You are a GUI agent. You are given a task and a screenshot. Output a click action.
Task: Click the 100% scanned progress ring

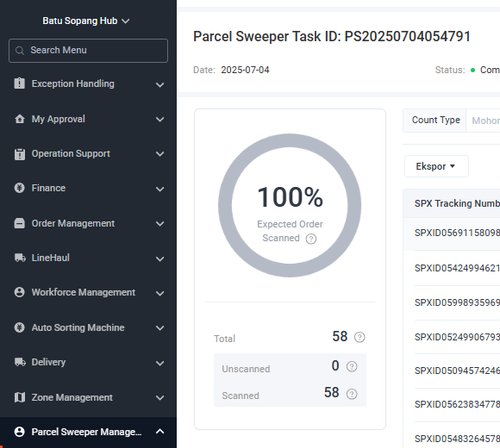click(290, 205)
